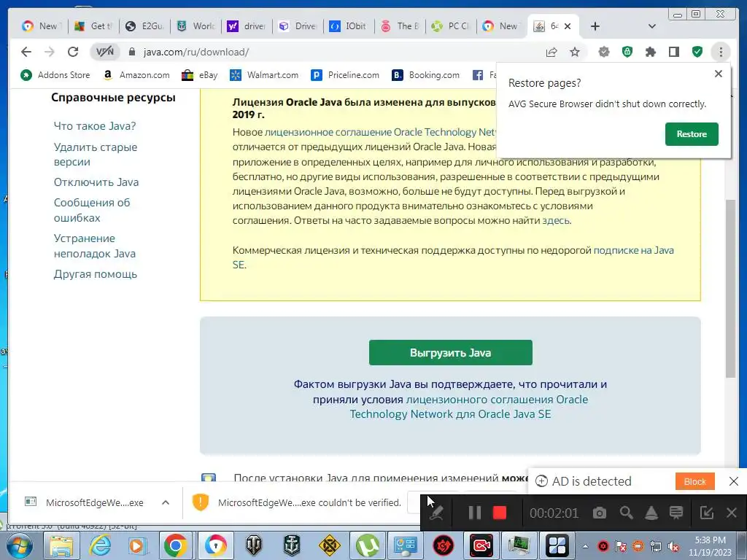Open the Extensions puzzle menu
Screen dimensions: 747x560
tap(651, 52)
